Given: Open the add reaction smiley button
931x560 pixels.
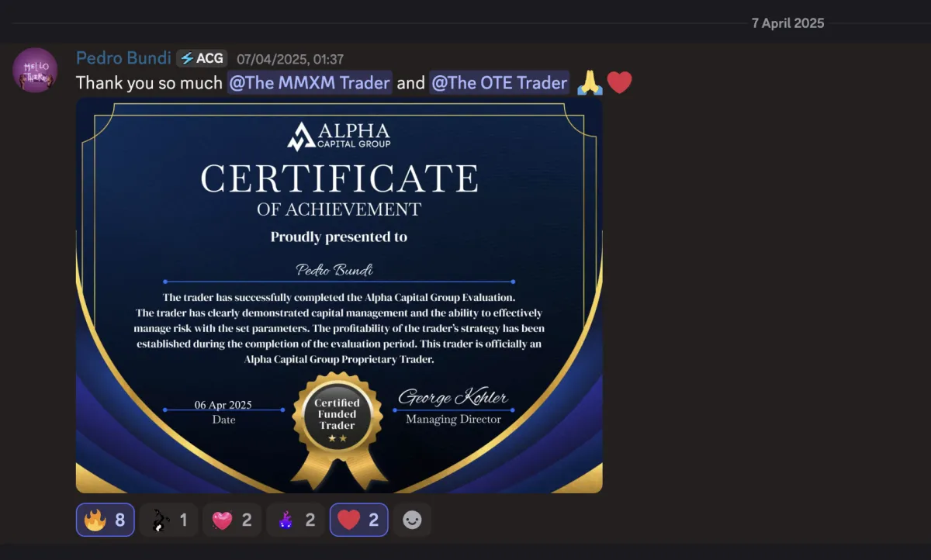Looking at the screenshot, I should pos(412,520).
